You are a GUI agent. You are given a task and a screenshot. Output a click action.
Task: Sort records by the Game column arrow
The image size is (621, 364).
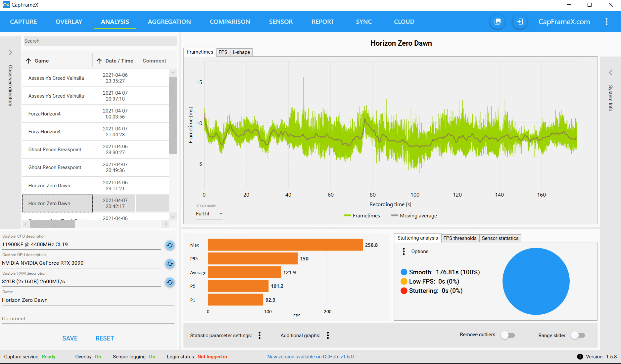coord(28,61)
